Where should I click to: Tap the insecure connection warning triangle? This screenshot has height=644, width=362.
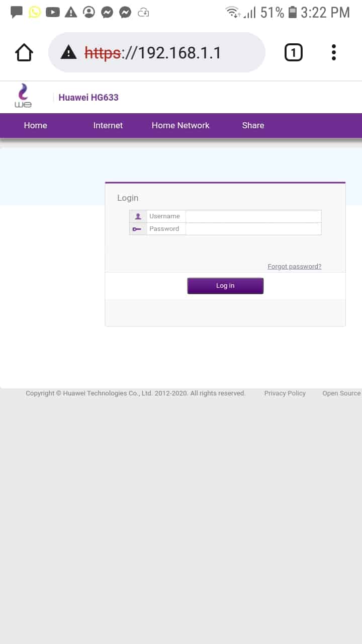(68, 52)
